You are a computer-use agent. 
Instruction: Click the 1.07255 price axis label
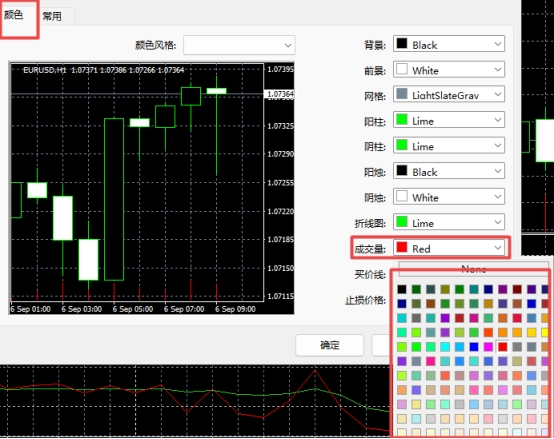click(280, 183)
